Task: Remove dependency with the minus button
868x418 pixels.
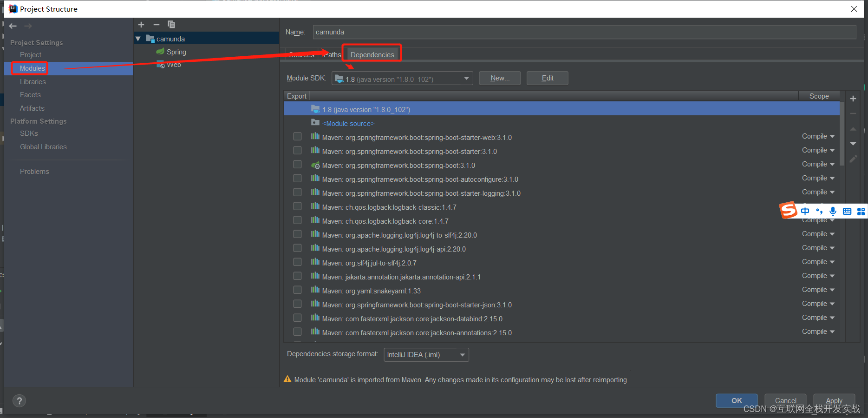Action: point(853,113)
